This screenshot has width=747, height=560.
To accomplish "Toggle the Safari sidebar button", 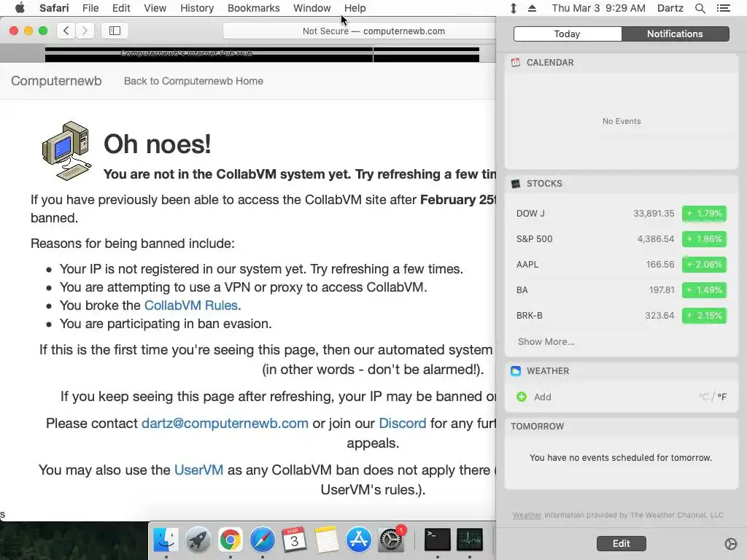I will [115, 31].
